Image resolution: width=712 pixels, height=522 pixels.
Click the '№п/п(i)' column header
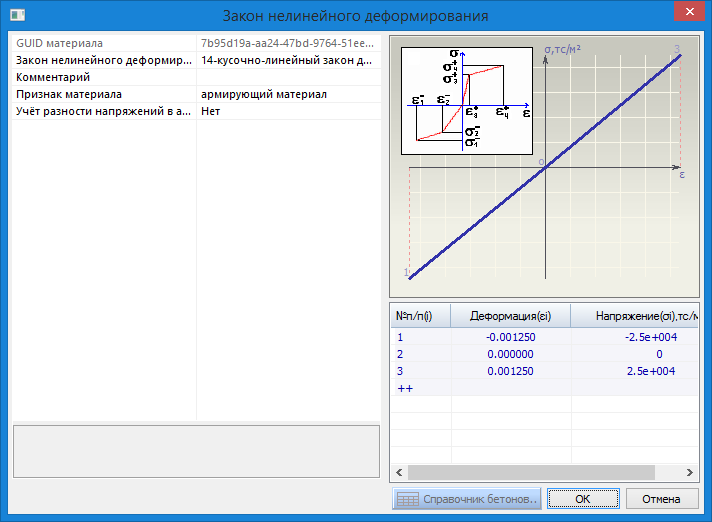(x=420, y=315)
